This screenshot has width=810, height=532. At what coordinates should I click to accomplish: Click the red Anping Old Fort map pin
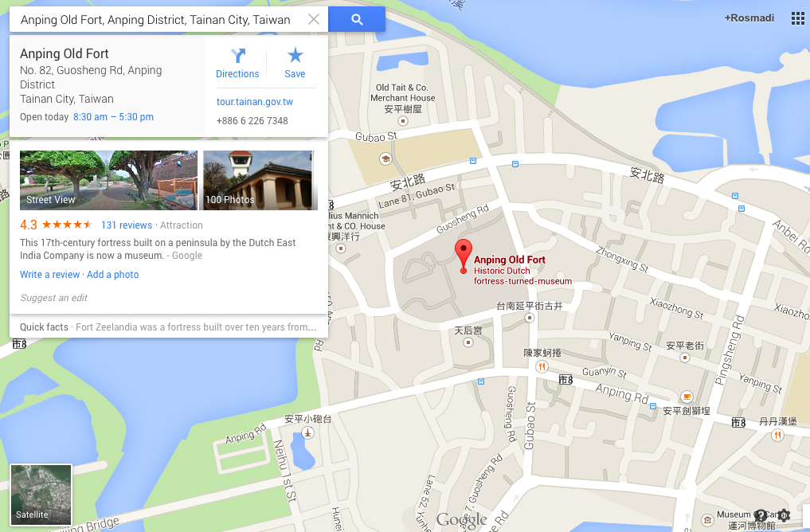464,256
